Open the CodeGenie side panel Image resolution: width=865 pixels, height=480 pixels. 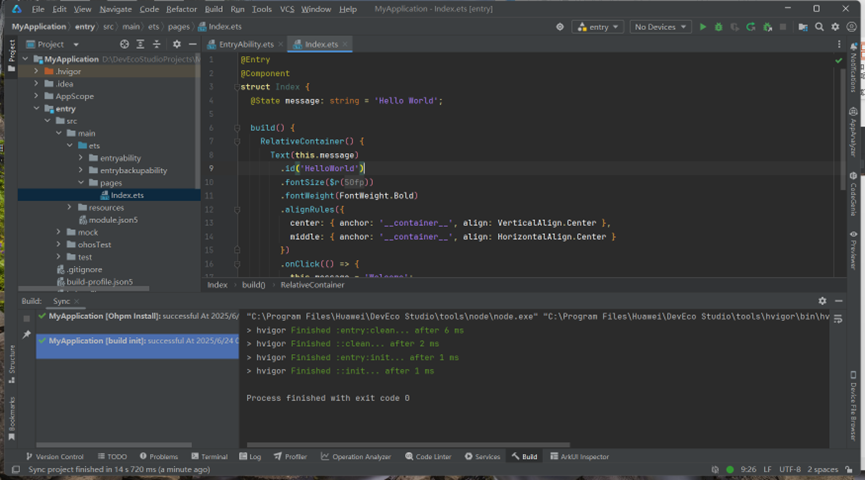click(853, 193)
